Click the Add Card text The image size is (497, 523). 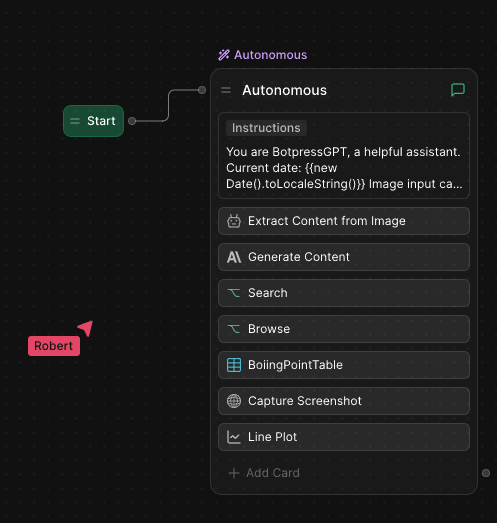point(273,473)
